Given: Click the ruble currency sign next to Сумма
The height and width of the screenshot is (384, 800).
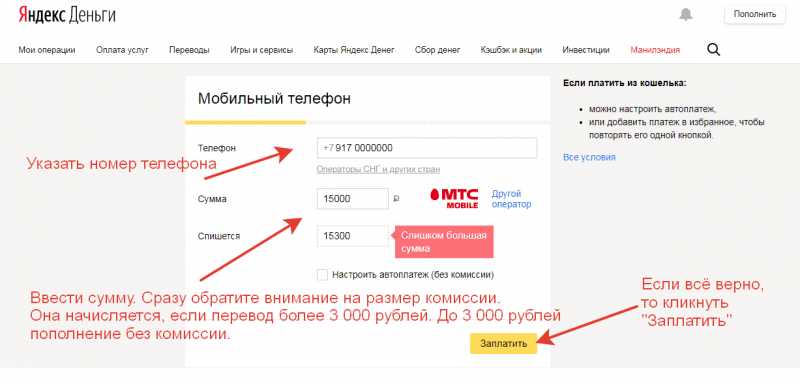Looking at the screenshot, I should tap(396, 199).
